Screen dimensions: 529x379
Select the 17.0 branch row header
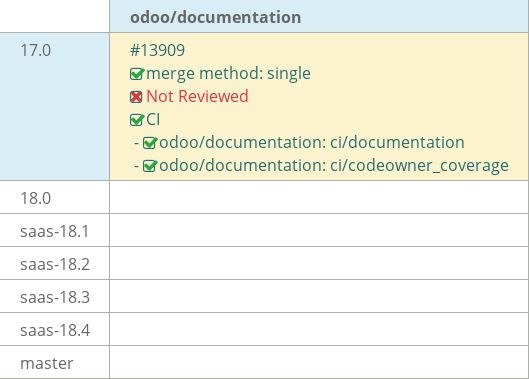pos(55,107)
